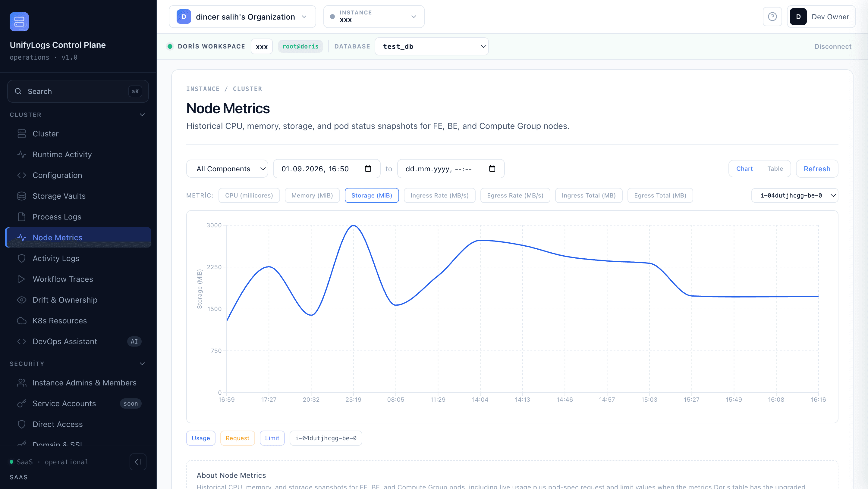Screen dimensions: 868x489
Task: Click the 'SaaS · operational' status text
Action: click(53, 462)
